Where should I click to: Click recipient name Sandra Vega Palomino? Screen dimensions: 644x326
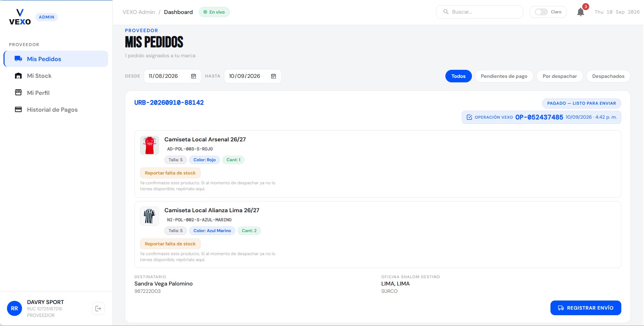pos(163,284)
